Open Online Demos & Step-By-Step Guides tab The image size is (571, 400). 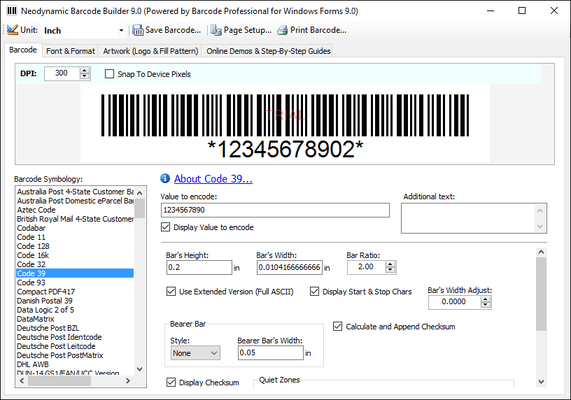coord(268,51)
